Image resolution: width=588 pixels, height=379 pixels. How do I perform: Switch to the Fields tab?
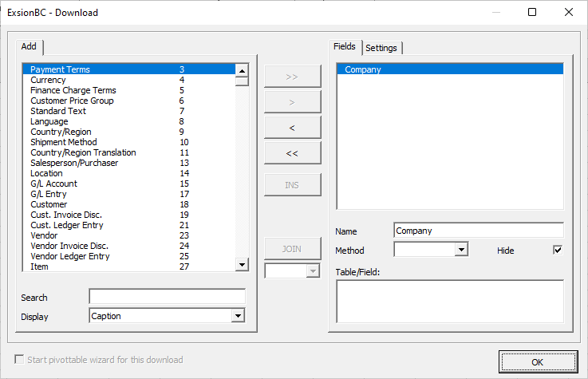pyautogui.click(x=345, y=46)
